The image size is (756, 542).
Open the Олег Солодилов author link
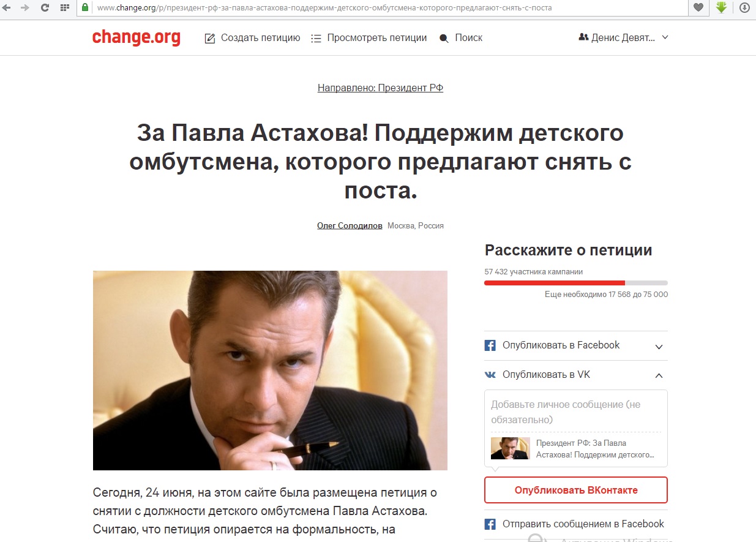350,225
